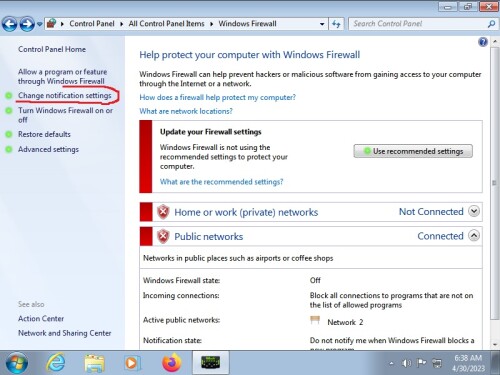Show hidden tray icons arrow
500x375 pixels.
coord(391,363)
